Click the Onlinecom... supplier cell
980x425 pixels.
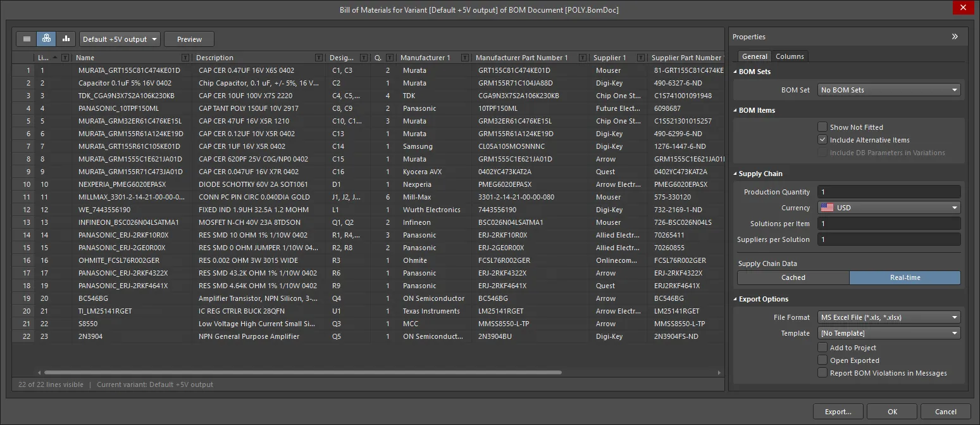pos(617,260)
